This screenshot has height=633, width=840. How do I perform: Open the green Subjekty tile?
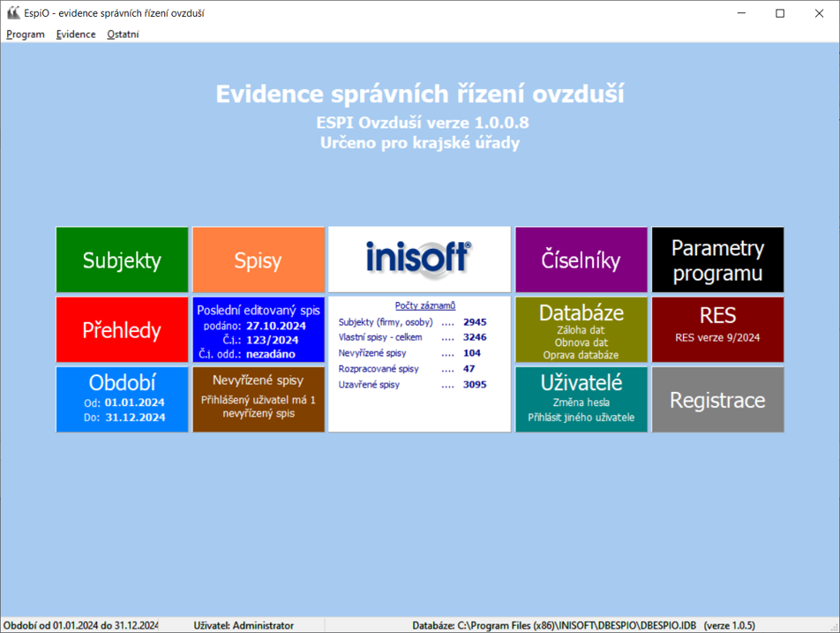tap(122, 260)
